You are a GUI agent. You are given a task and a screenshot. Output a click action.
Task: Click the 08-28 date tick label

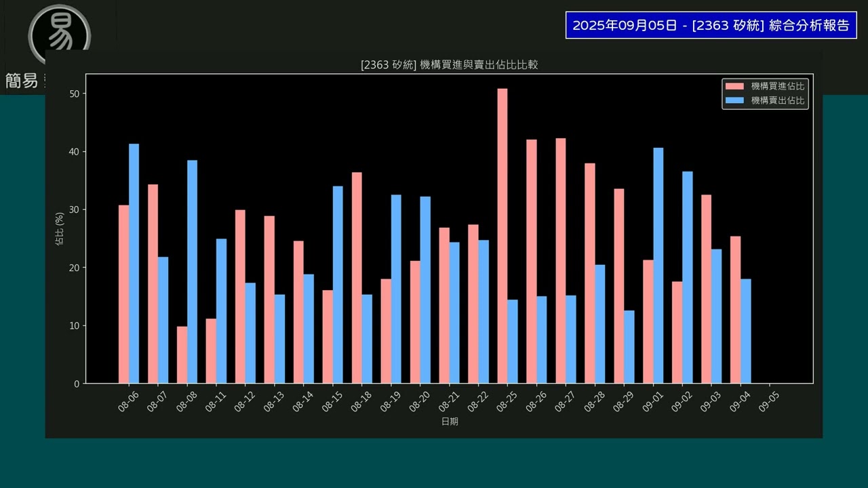point(595,401)
